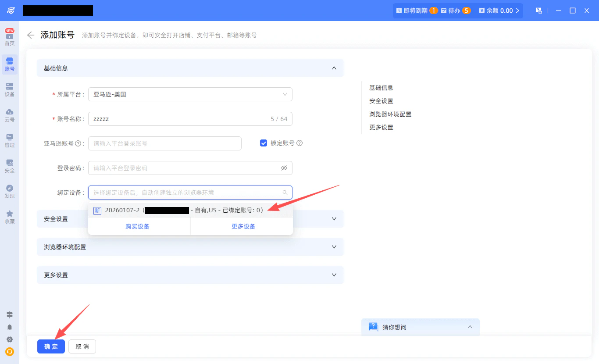Image resolution: width=599 pixels, height=364 pixels.
Task: Click the 确定 confirm button
Action: 51,346
